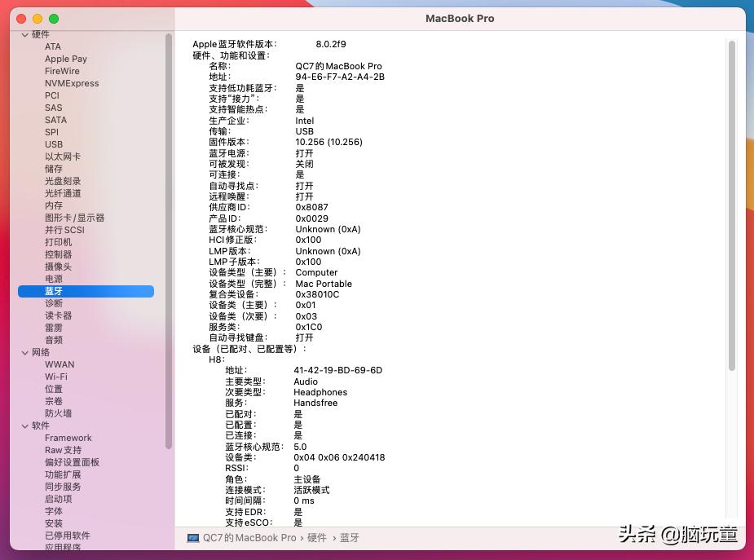
Task: Open 储存 storage details
Action: (53, 169)
